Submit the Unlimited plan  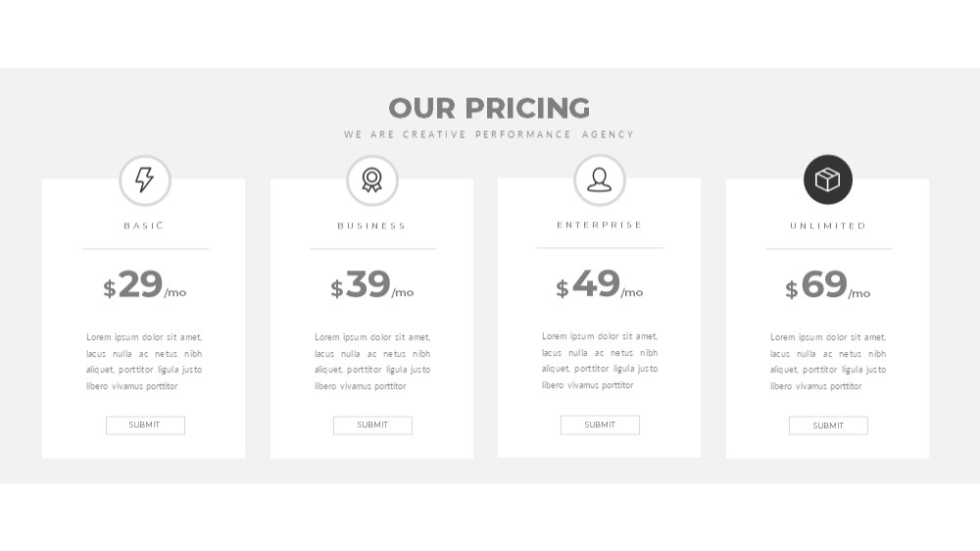pyautogui.click(x=828, y=426)
